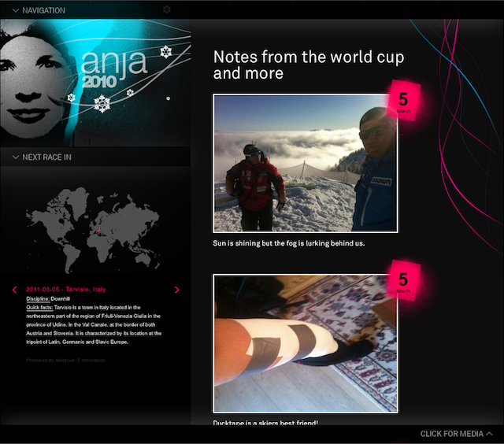Click the CLICK FOR MEDIA label
Image resolution: width=504 pixels, height=444 pixels.
coord(451,434)
